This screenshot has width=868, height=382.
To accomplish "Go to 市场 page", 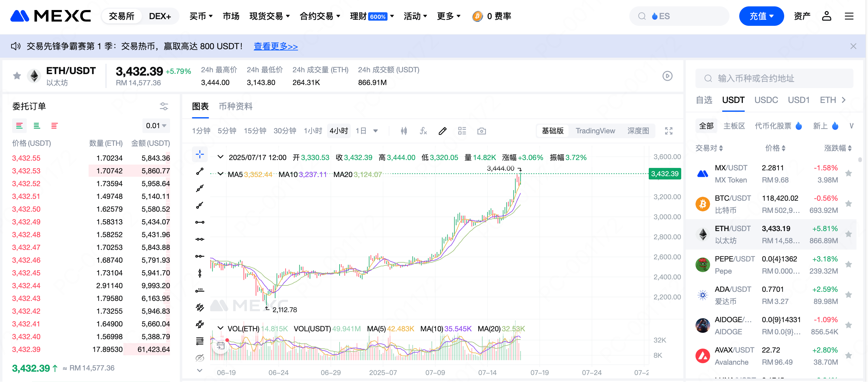I will (231, 16).
